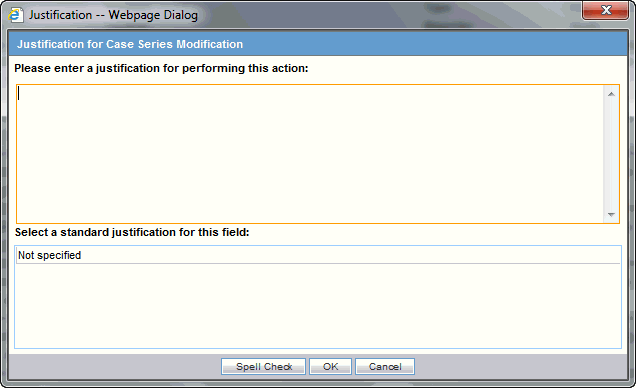Close the Justification dialog with red X
The height and width of the screenshot is (388, 636).
[606, 10]
